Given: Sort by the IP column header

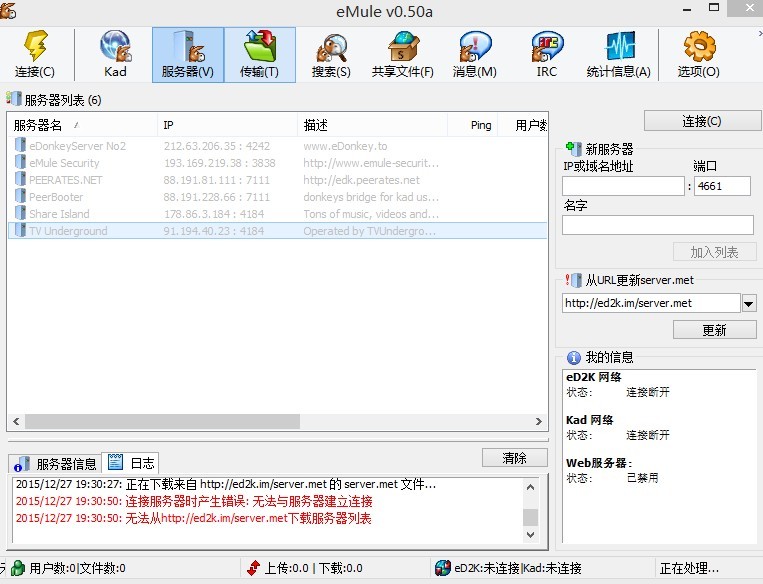Looking at the screenshot, I should [x=227, y=126].
